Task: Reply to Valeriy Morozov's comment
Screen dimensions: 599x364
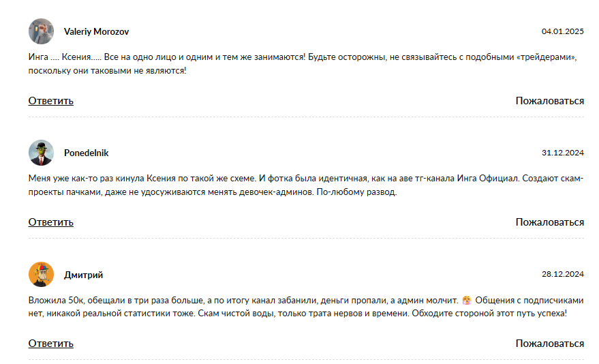Action: [51, 101]
